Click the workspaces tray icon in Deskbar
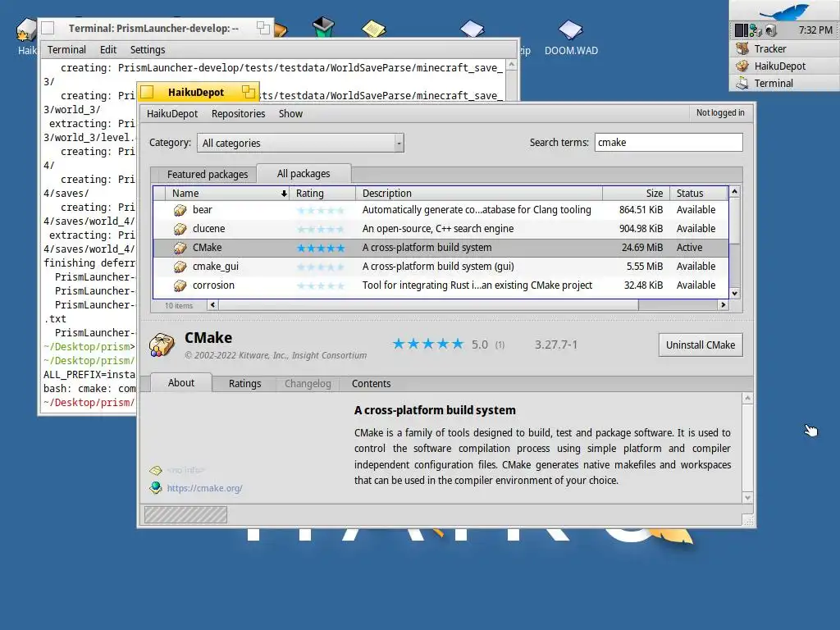The width and height of the screenshot is (840, 630). tap(742, 30)
